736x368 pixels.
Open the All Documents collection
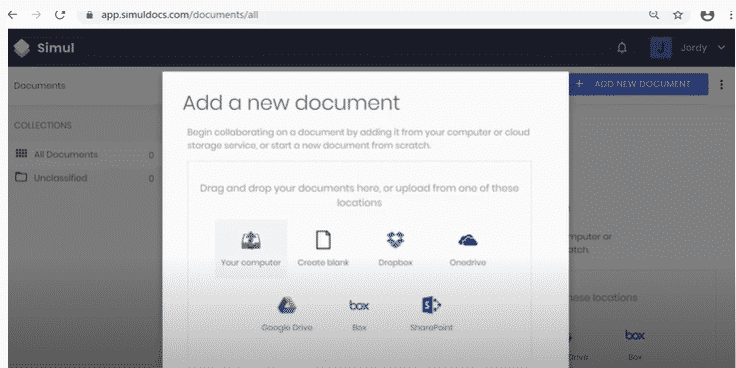coord(84,154)
